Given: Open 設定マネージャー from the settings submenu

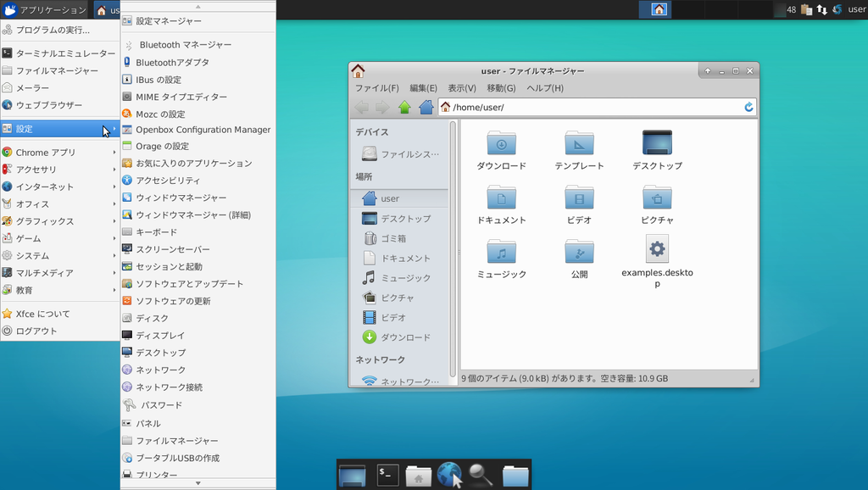Looking at the screenshot, I should [198, 21].
